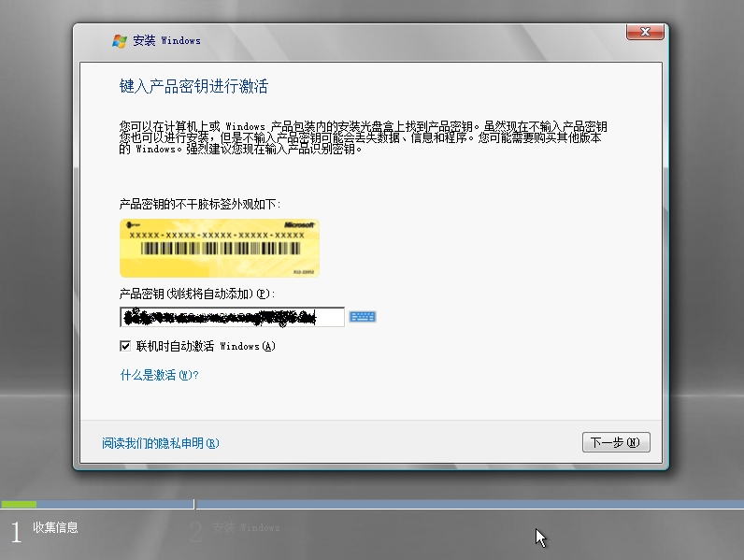744x560 pixels.
Task: Select the dimmed 安装 Windows step label
Action: (x=246, y=527)
